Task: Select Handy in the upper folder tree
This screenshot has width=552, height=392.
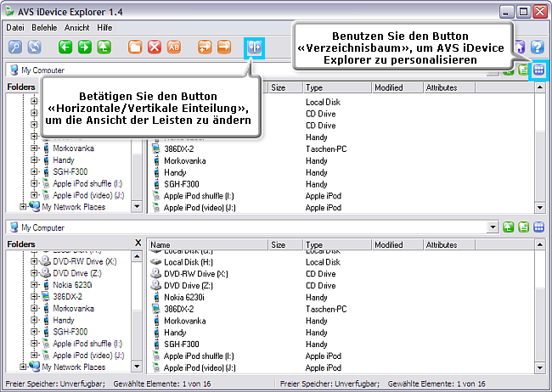Action: click(x=64, y=160)
